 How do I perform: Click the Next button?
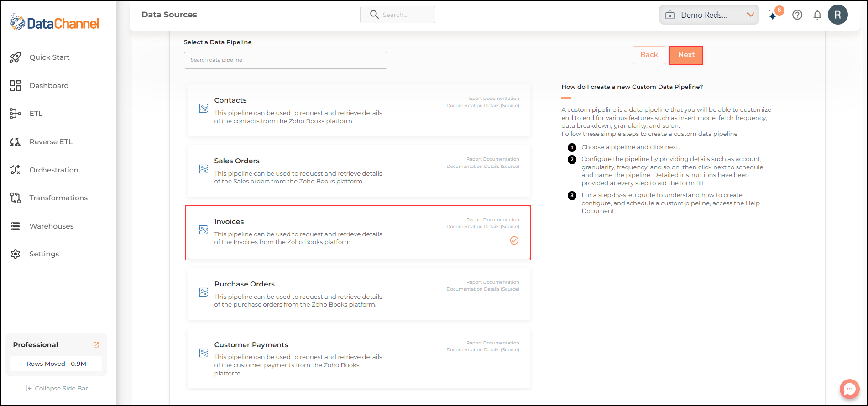686,55
